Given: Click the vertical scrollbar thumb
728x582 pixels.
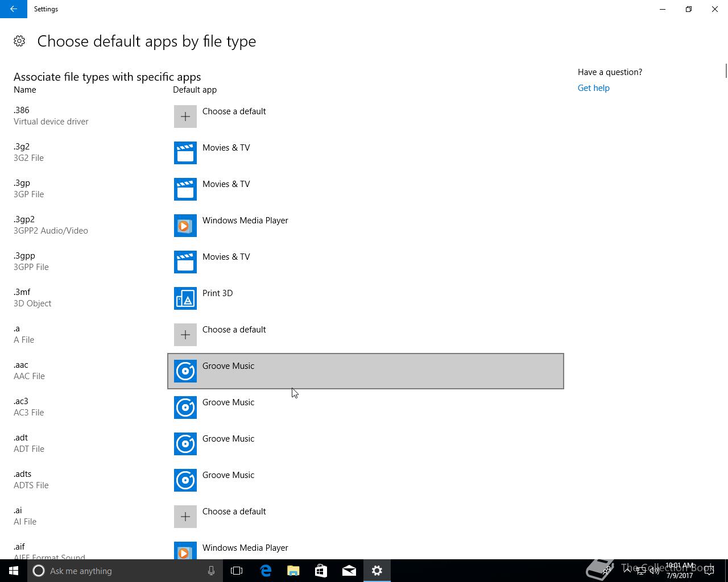Looking at the screenshot, I should 726,71.
